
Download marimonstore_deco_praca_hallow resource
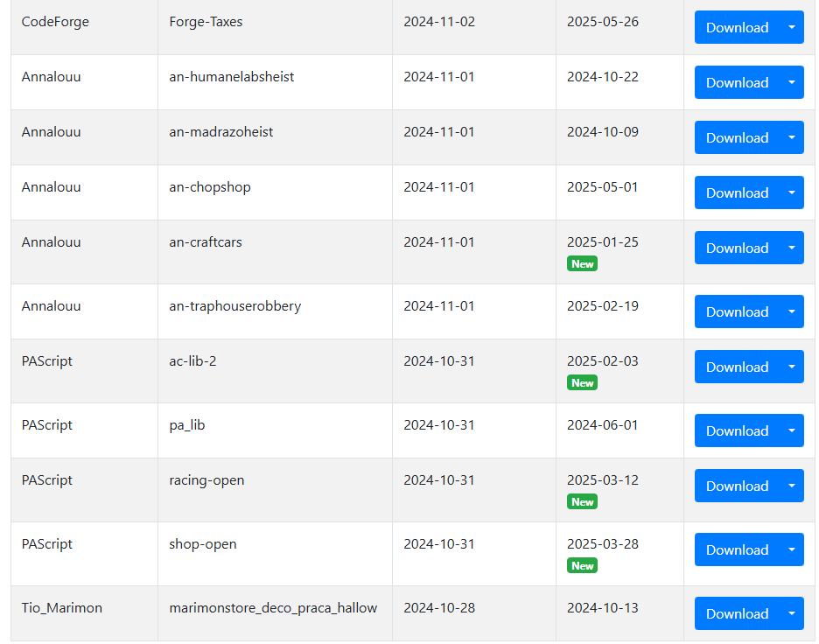click(x=737, y=613)
